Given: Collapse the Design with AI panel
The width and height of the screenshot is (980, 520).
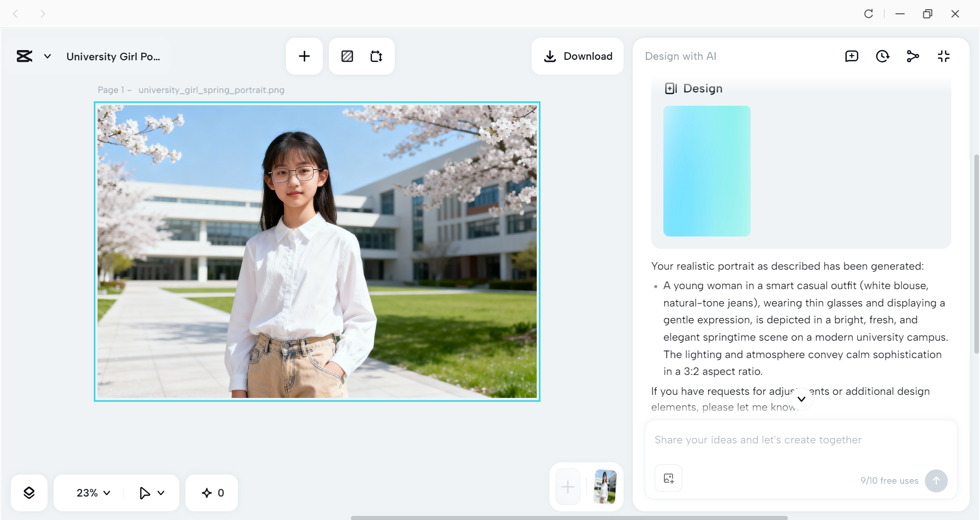Looking at the screenshot, I should click(943, 56).
